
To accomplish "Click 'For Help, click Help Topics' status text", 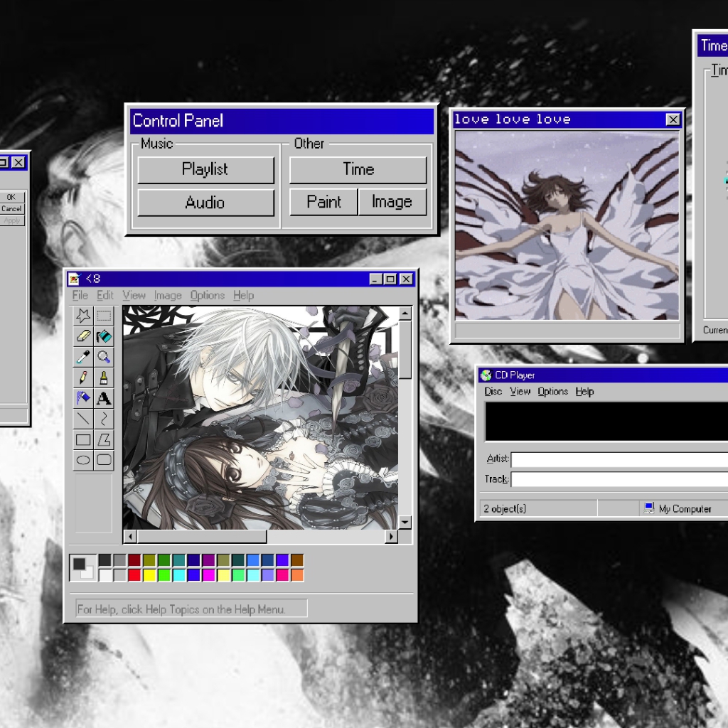I will (181, 609).
